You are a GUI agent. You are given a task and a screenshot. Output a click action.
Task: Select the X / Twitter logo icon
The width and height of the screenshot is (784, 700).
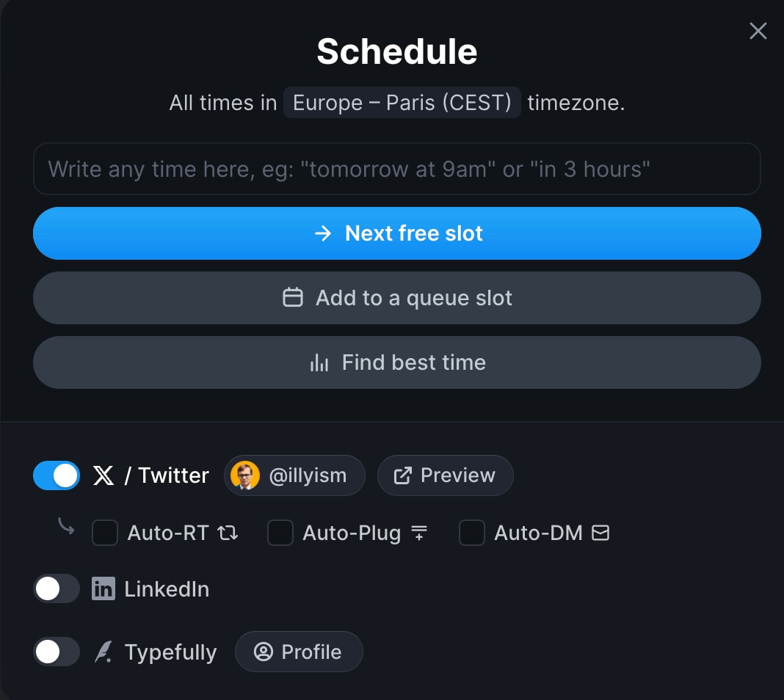(x=104, y=475)
